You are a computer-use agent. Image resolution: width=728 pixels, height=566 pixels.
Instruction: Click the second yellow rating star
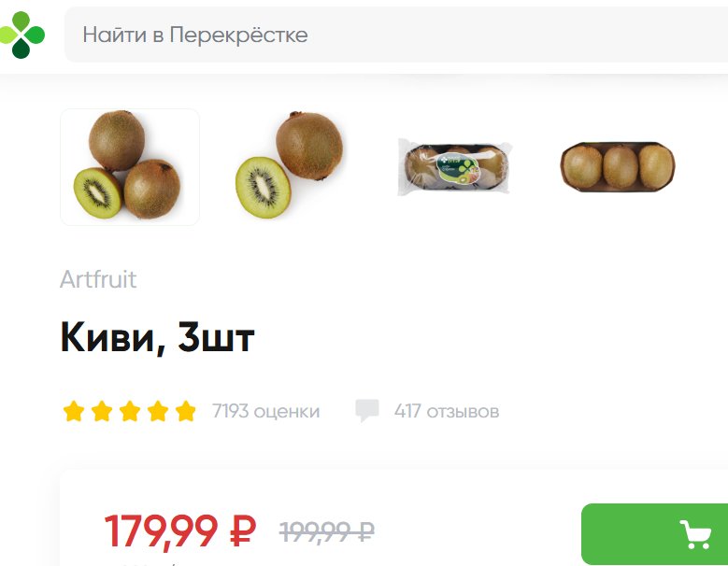[x=102, y=412]
